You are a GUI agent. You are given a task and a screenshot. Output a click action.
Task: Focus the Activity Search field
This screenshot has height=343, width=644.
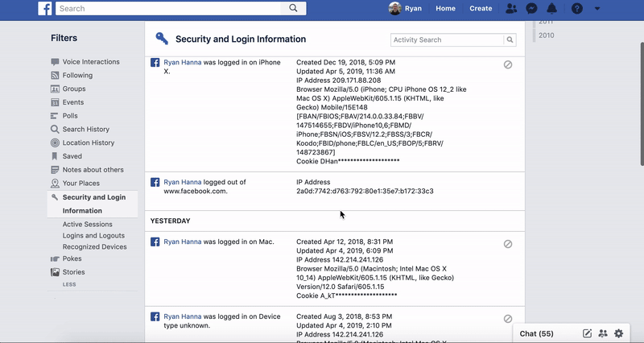(447, 39)
